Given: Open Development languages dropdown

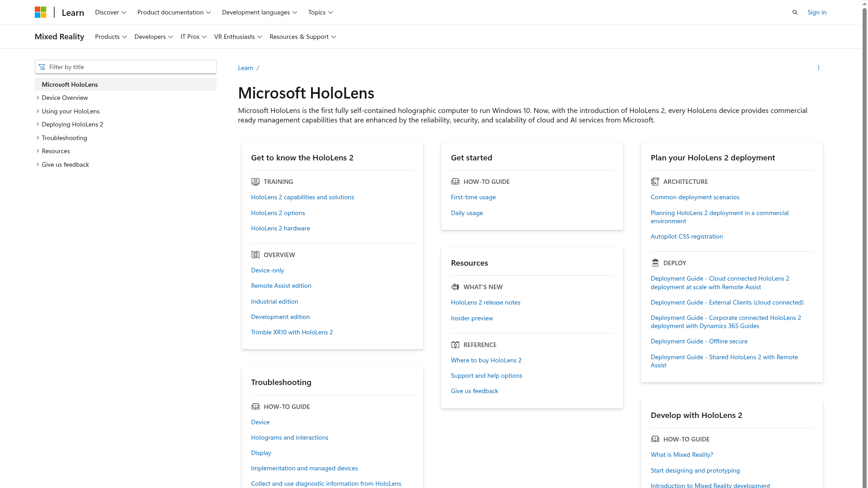Looking at the screenshot, I should pyautogui.click(x=259, y=12).
